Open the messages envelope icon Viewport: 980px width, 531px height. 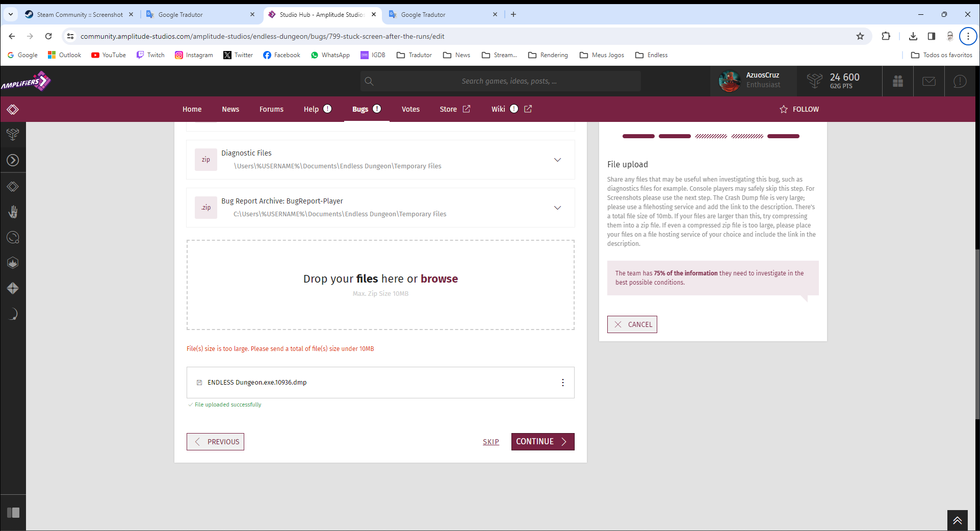point(929,81)
